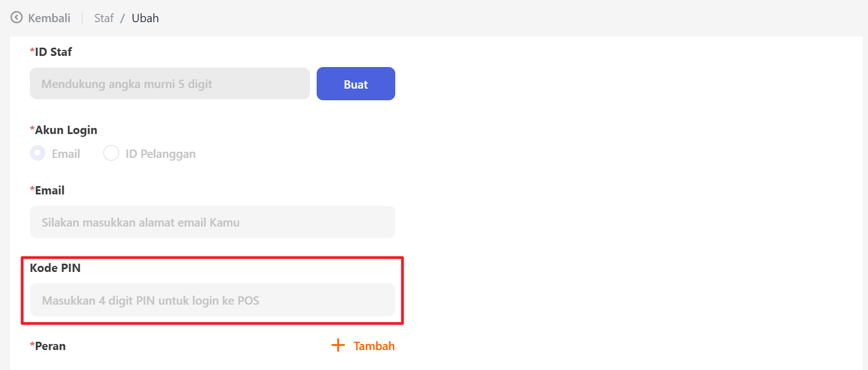Click the orange plus icon beside Tambah
Image resolution: width=868 pixels, height=370 pixels.
[338, 346]
